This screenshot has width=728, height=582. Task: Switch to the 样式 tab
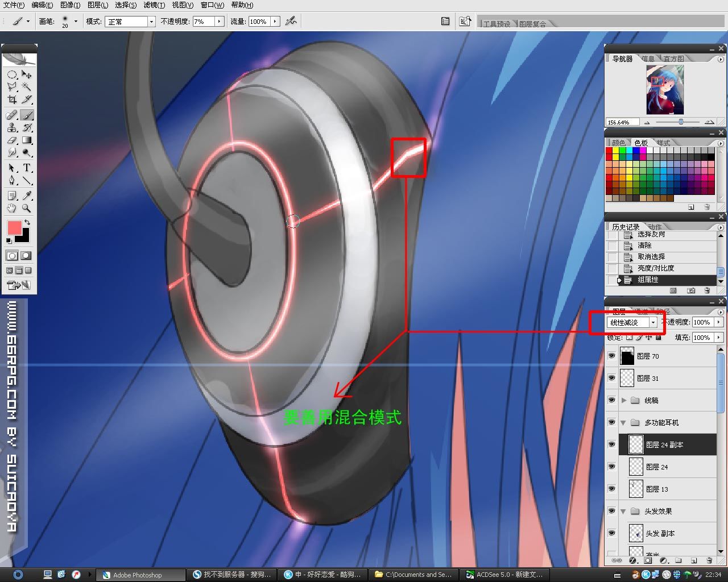coord(663,143)
